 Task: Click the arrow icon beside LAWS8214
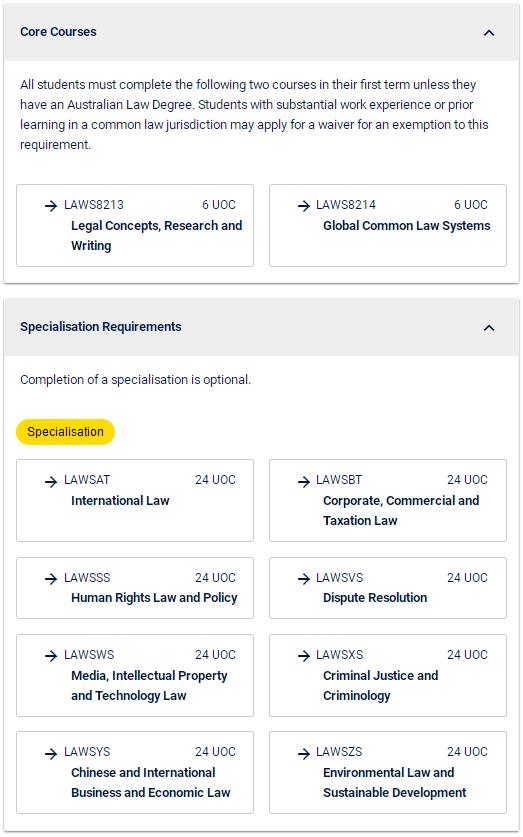304,206
